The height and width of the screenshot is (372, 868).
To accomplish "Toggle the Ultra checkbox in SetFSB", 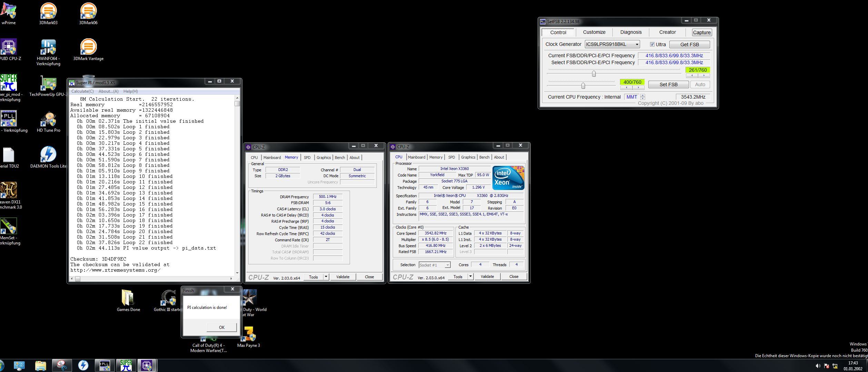I will point(652,44).
